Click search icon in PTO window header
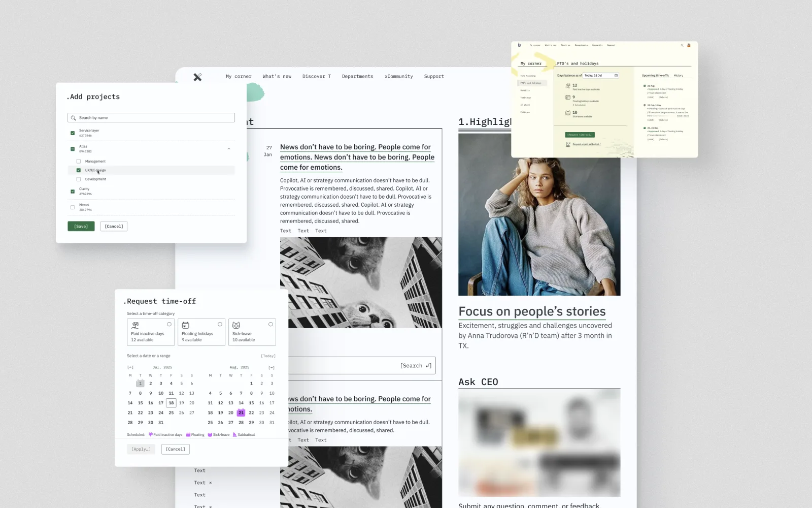 coord(682,45)
